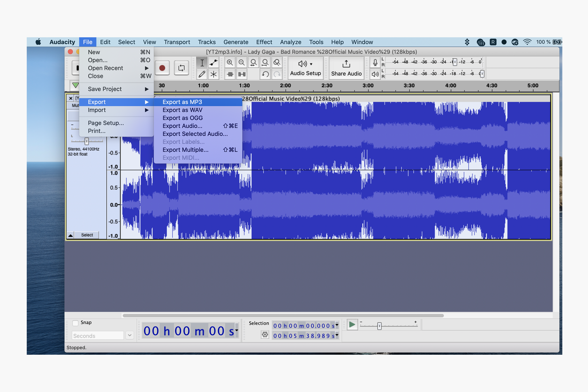The width and height of the screenshot is (588, 392).
Task: Click the Zoom Toggle icon
Action: tap(277, 62)
